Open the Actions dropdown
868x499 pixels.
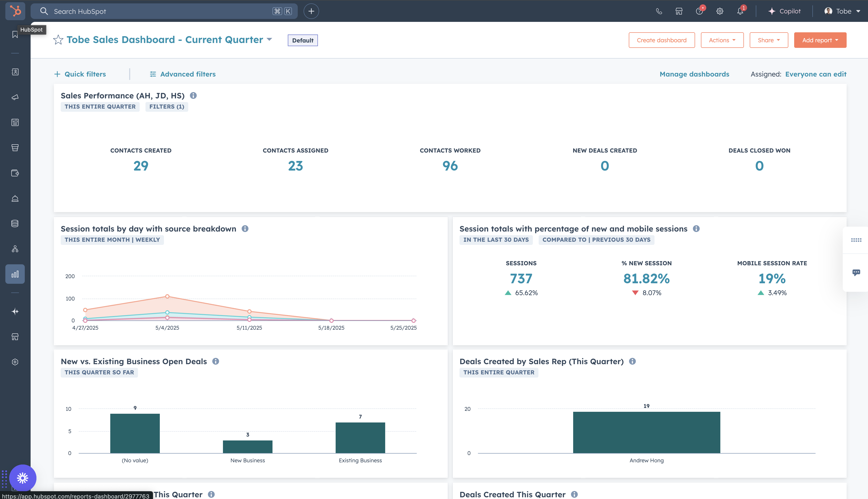click(x=722, y=40)
